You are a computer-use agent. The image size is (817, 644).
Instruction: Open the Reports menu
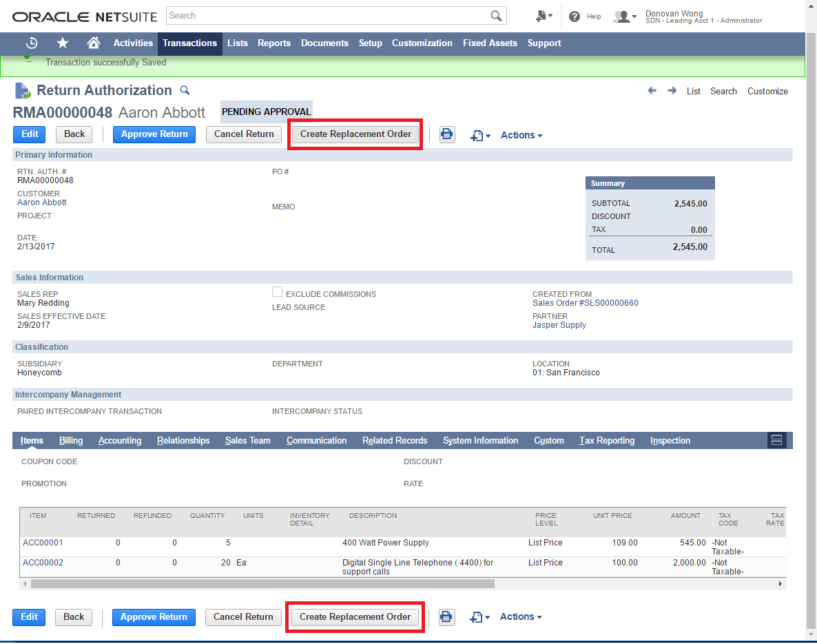coord(274,43)
